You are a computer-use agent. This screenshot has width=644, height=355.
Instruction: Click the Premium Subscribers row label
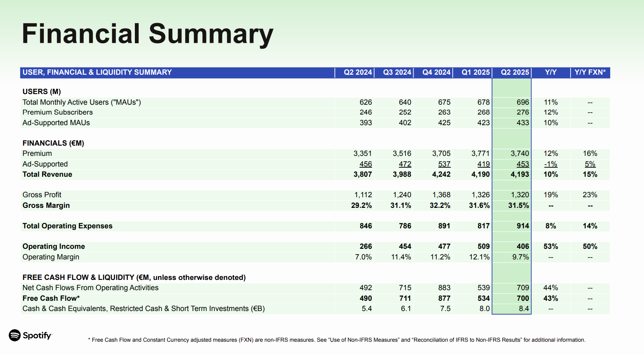tap(58, 112)
